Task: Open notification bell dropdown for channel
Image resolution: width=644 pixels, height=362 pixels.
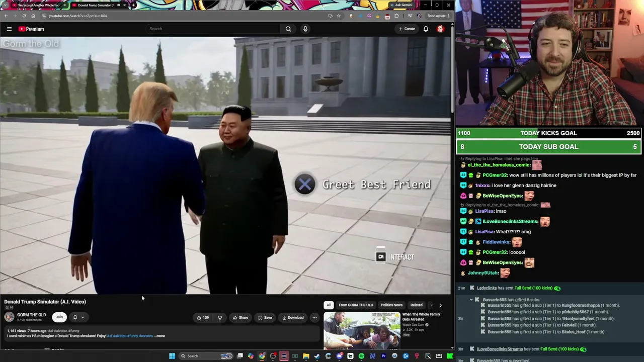Action: point(78,317)
